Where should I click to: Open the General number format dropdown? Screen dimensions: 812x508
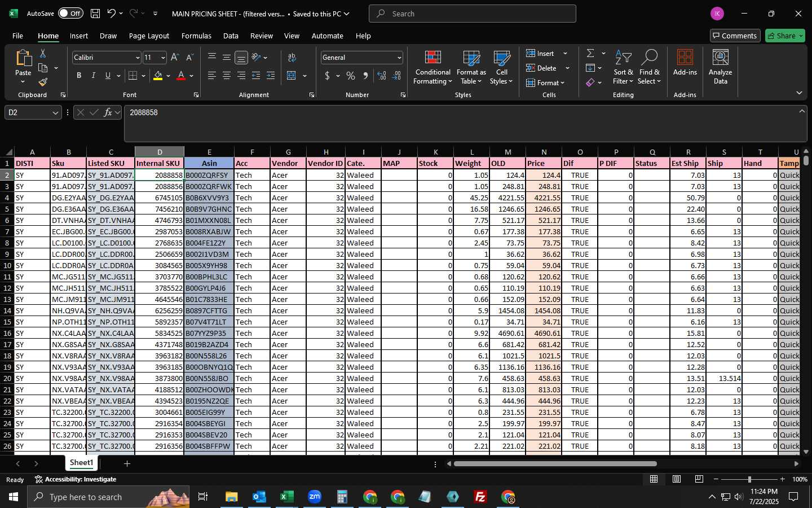click(399, 58)
